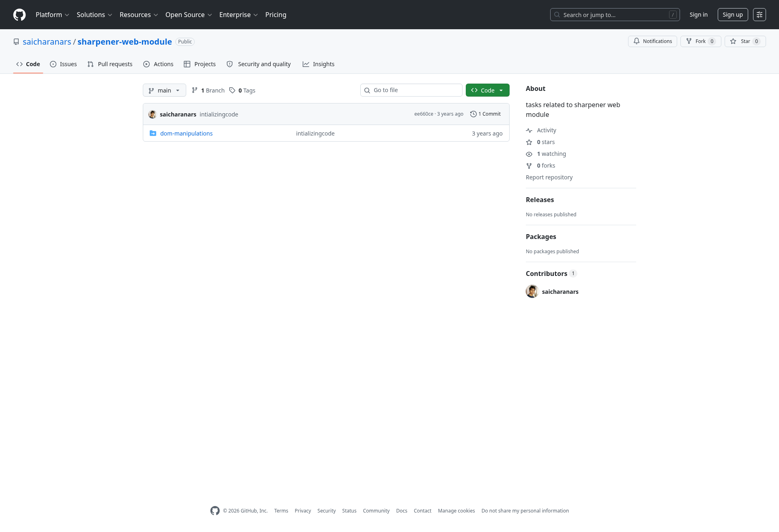This screenshot has height=532, width=779.
Task: Open the Contact footer link
Action: point(423,511)
